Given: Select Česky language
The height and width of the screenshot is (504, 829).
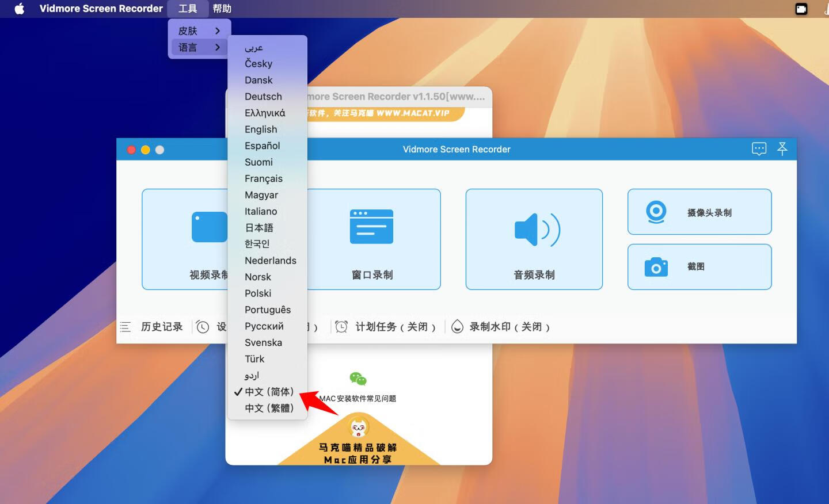Looking at the screenshot, I should pos(267,64).
